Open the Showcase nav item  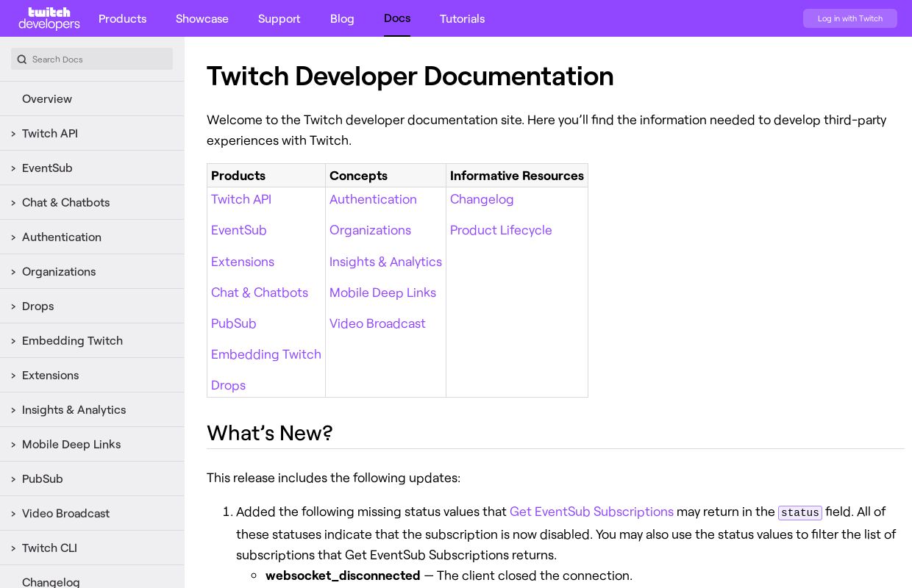point(202,18)
